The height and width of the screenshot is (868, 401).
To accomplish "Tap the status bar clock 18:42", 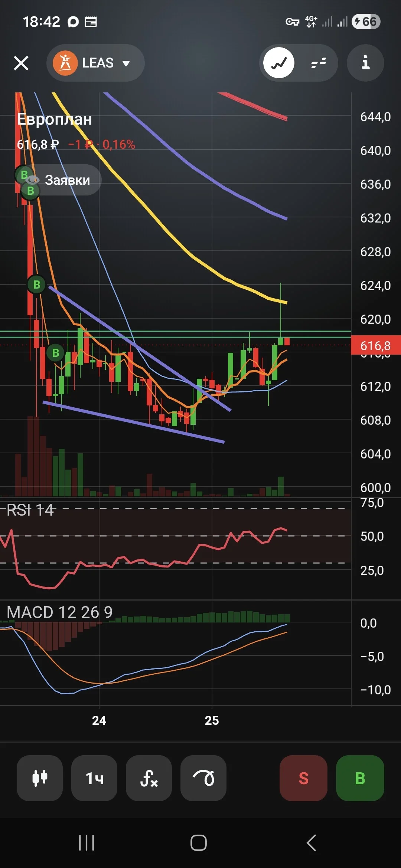I will click(41, 22).
